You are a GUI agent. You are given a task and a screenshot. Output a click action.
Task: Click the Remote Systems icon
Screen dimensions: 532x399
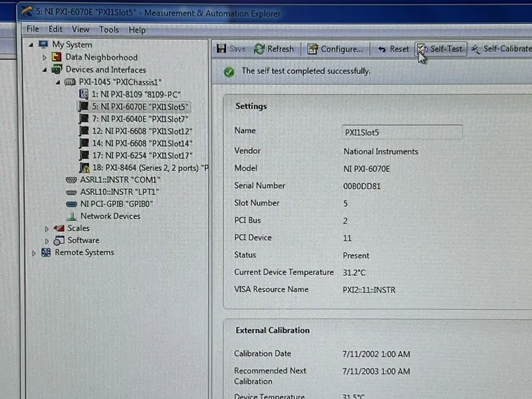click(46, 253)
